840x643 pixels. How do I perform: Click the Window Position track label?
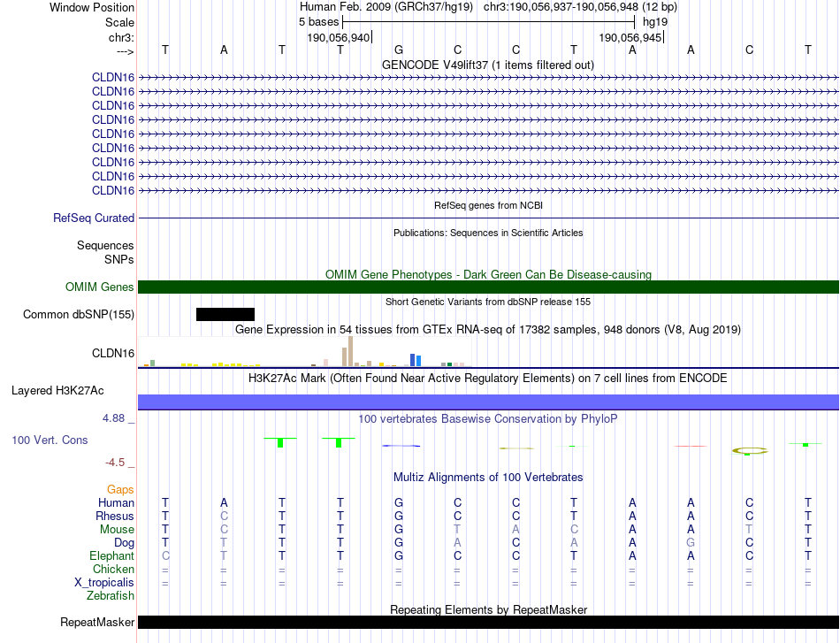click(92, 7)
